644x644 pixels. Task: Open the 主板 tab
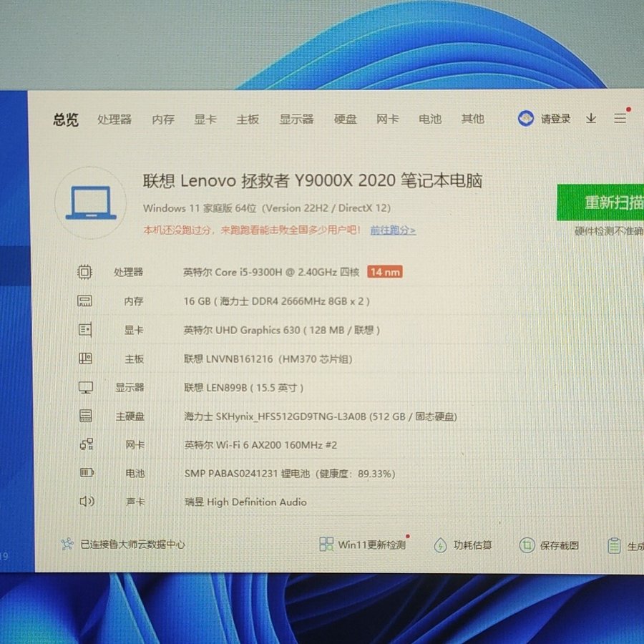pos(248,119)
